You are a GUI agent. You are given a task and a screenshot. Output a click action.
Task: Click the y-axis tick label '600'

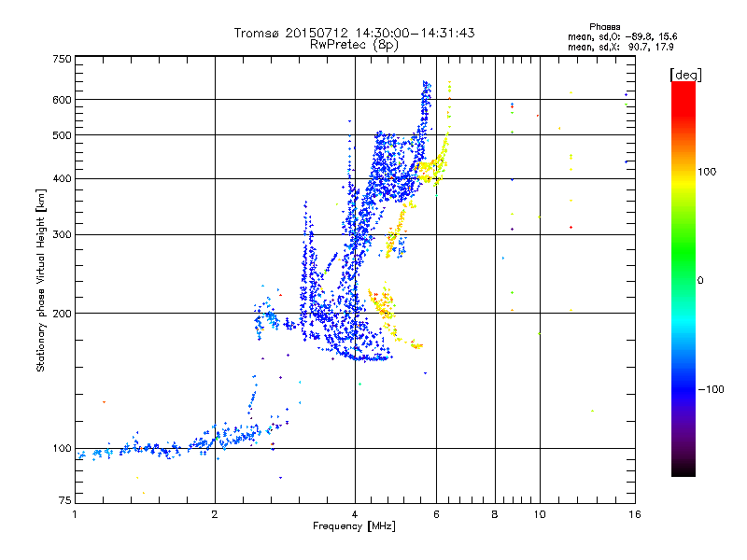click(x=63, y=100)
